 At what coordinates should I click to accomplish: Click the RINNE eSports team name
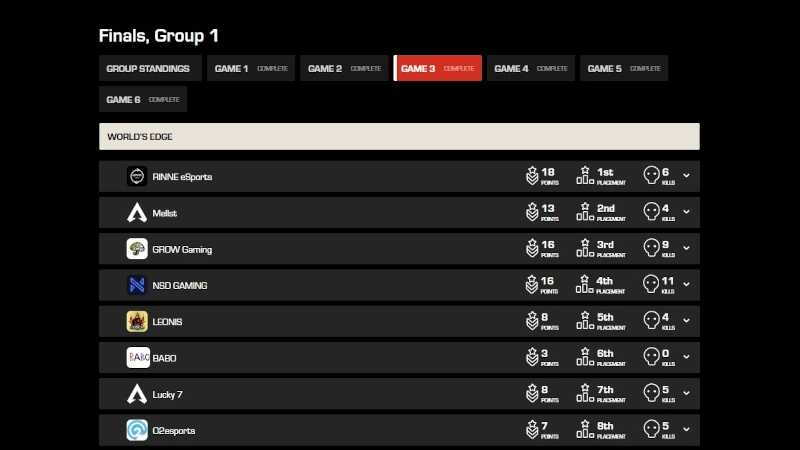tap(182, 177)
